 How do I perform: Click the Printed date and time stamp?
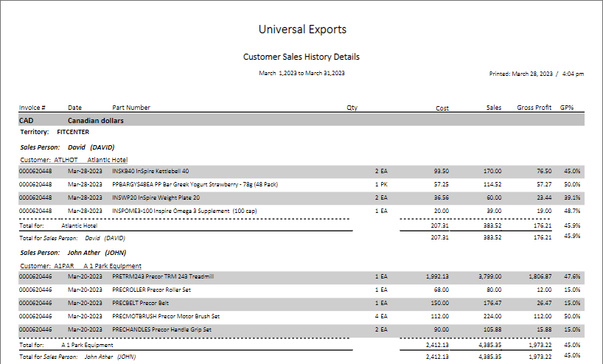click(x=536, y=74)
